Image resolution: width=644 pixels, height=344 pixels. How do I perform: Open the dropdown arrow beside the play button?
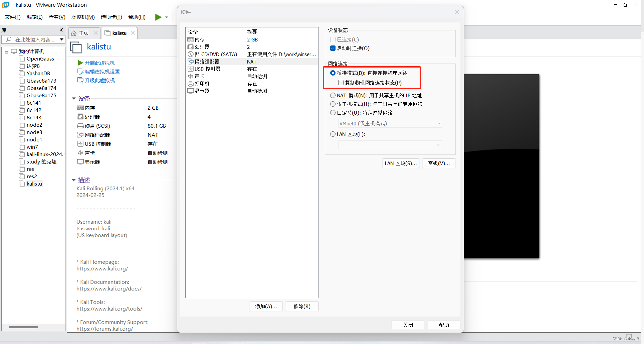coord(167,17)
